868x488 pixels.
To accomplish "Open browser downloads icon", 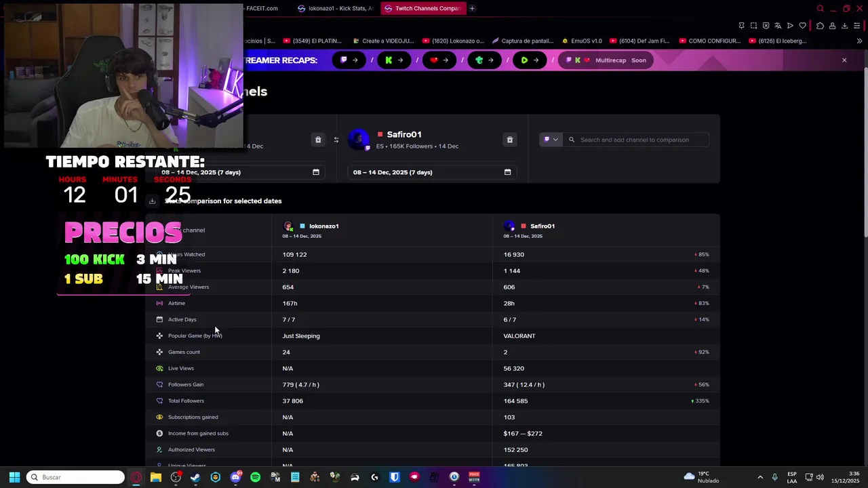I will click(844, 26).
